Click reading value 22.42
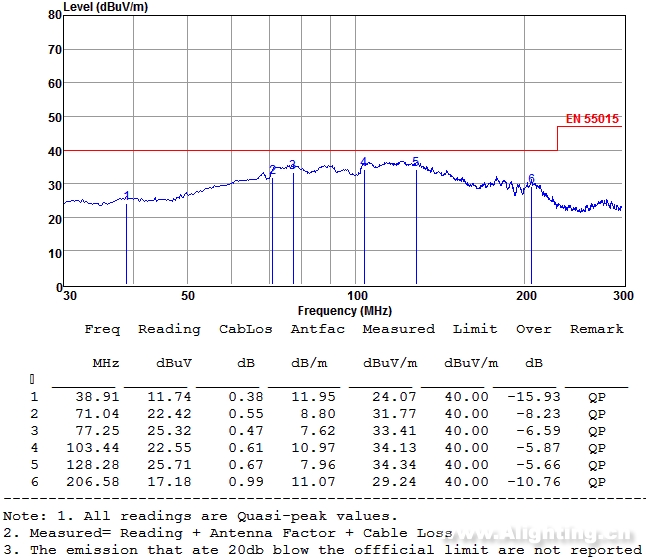The width and height of the screenshot is (646, 558). pyautogui.click(x=169, y=414)
